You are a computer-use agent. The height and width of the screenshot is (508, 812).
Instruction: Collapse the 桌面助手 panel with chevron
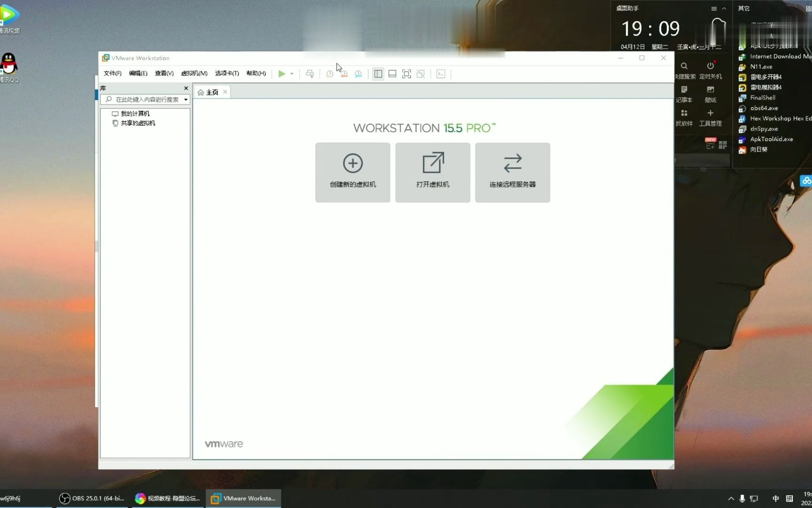(x=724, y=8)
